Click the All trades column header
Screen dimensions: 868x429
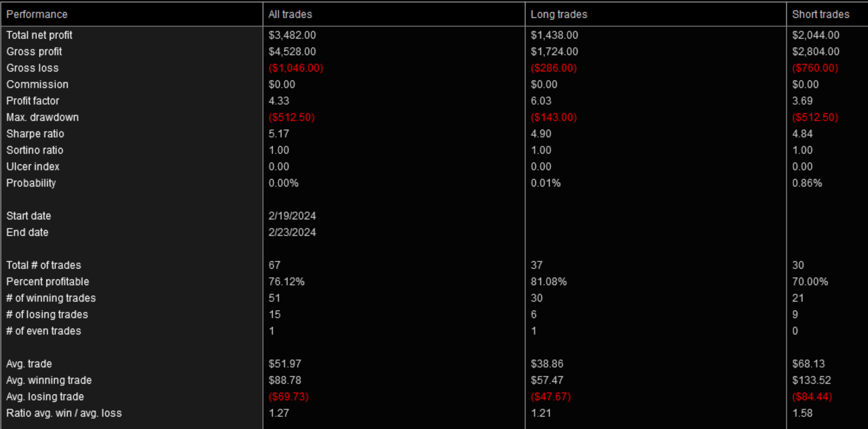pos(290,14)
